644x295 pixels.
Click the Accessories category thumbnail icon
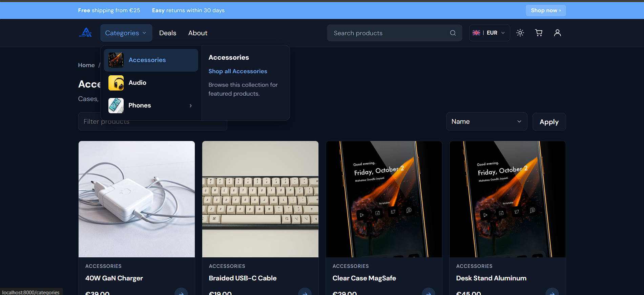[x=116, y=60]
